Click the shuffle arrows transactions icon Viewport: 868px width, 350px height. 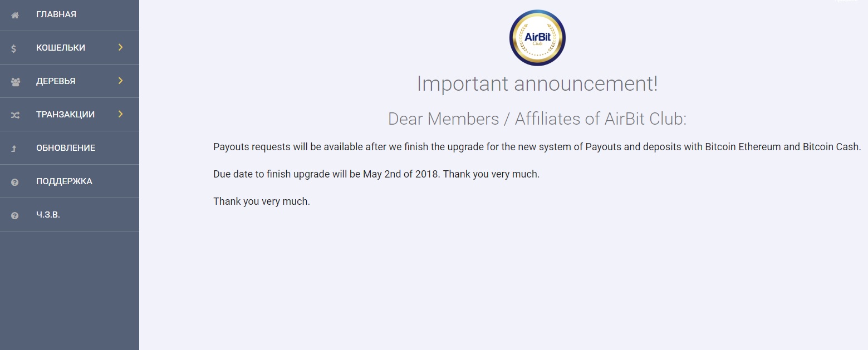[x=15, y=115]
